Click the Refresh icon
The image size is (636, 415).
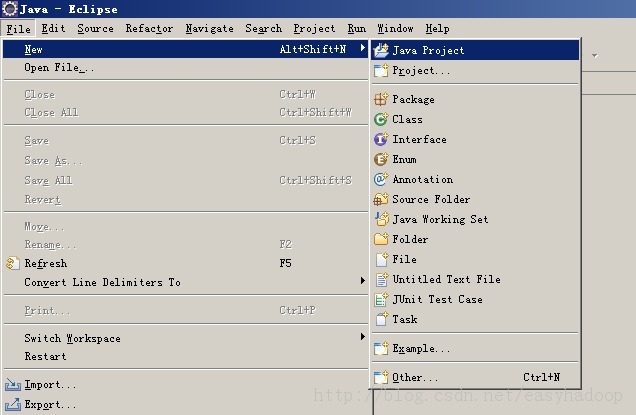tap(13, 263)
